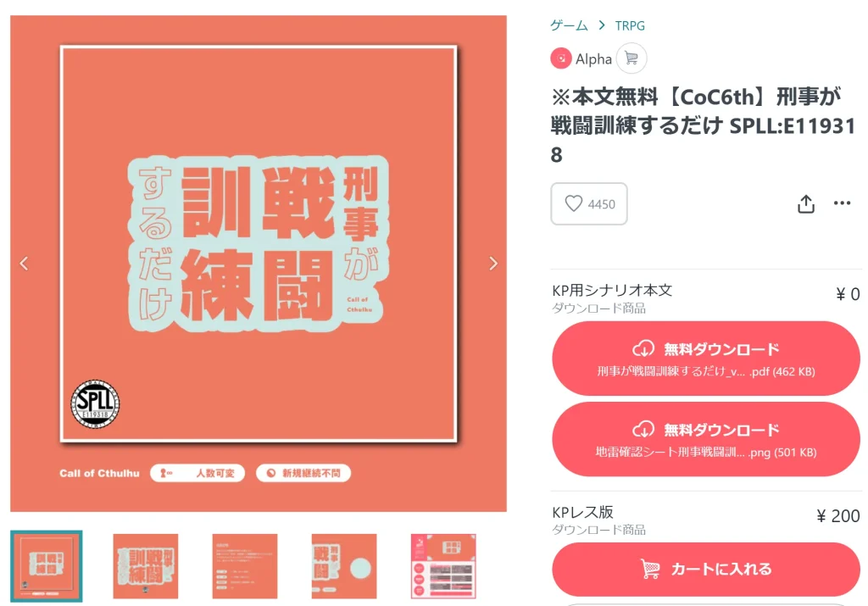Screen dimensions: 868x606
Task: Select the first highlighted thumbnail image
Action: tap(47, 566)
